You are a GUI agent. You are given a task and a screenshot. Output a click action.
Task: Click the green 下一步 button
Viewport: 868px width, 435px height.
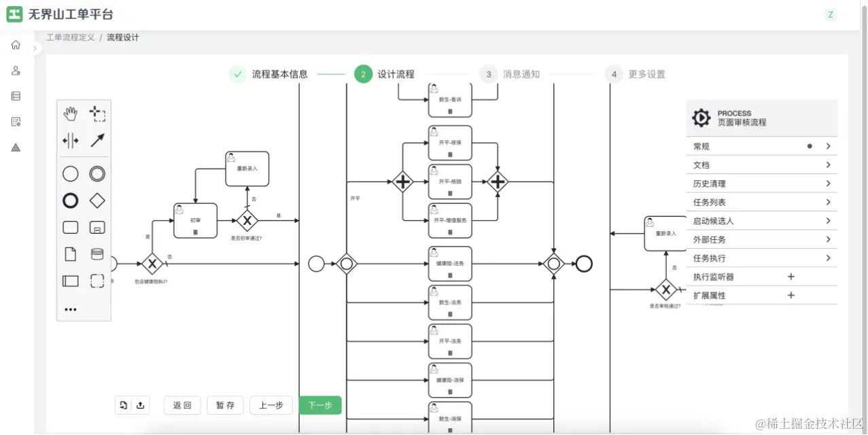pyautogui.click(x=319, y=404)
